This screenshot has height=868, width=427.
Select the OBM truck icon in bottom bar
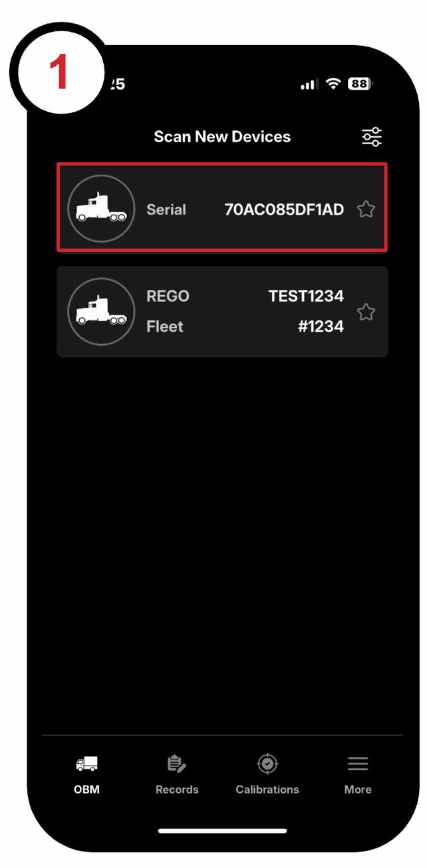86,764
